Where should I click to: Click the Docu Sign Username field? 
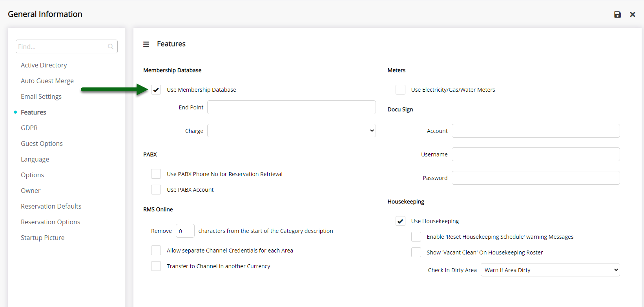coord(536,154)
